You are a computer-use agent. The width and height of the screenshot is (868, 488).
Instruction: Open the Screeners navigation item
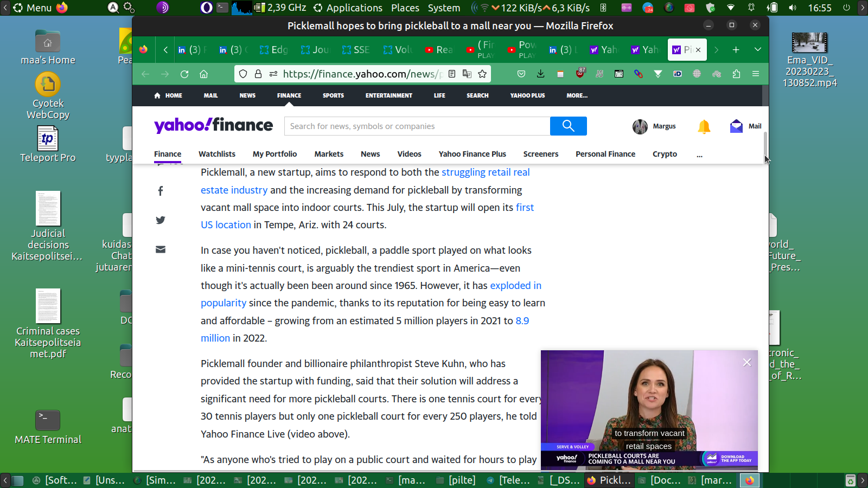(x=541, y=154)
